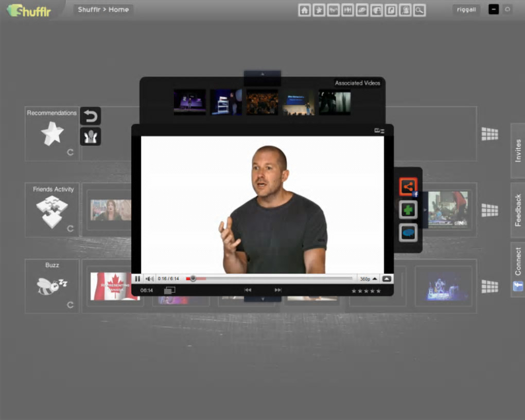The image size is (525, 420).
Task: Expand the video player fullscreen button
Action: (x=387, y=278)
